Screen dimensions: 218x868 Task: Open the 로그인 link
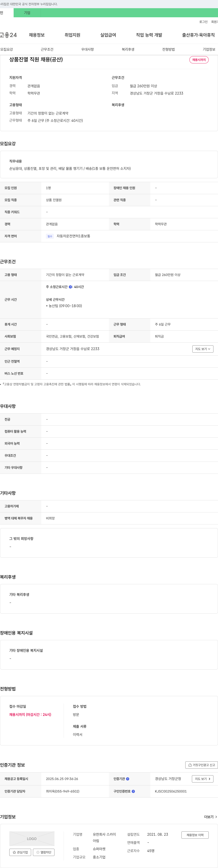[203, 22]
